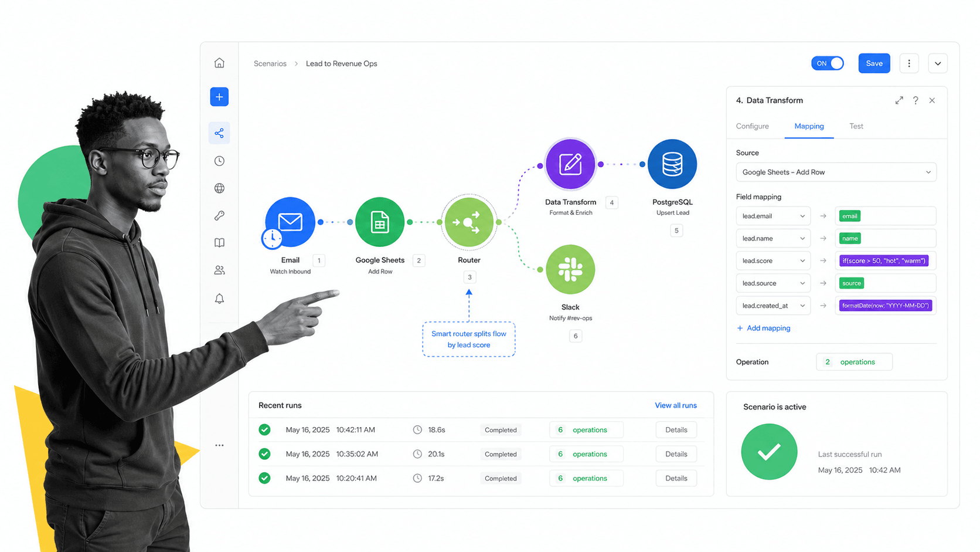Click the large green scenario active checkmark
The image size is (980, 552).
(x=769, y=452)
